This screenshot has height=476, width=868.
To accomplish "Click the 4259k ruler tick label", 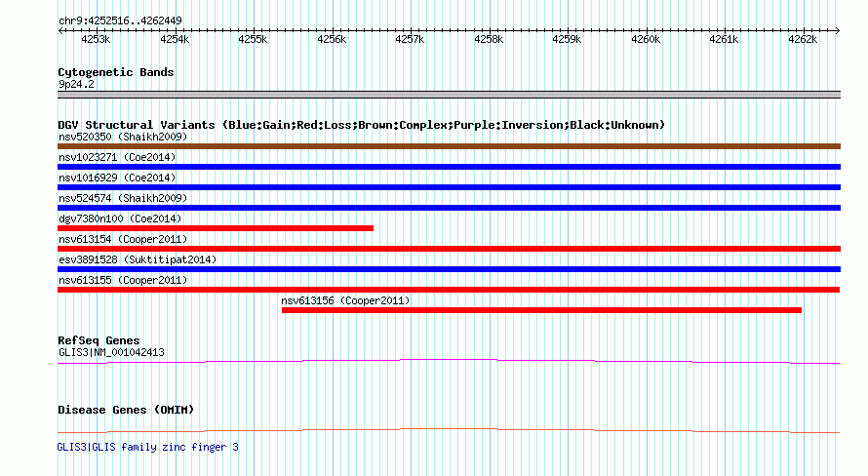I will coord(567,39).
